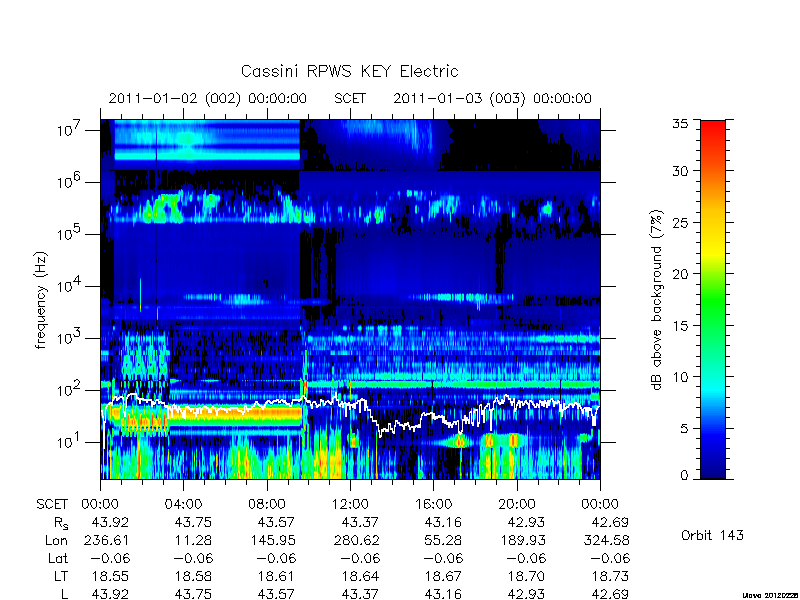The width and height of the screenshot is (800, 600).
Task: Click the color bar tick label '15'
Action: [680, 326]
